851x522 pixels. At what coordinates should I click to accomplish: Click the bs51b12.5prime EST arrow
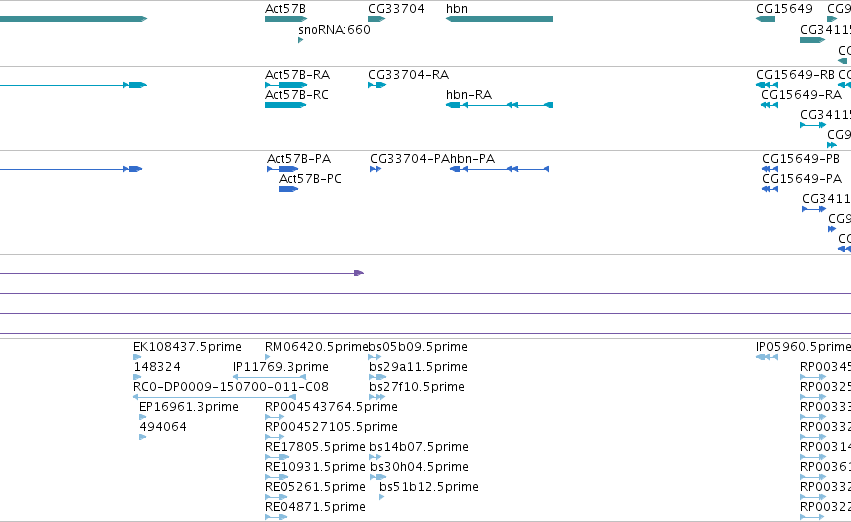click(382, 497)
